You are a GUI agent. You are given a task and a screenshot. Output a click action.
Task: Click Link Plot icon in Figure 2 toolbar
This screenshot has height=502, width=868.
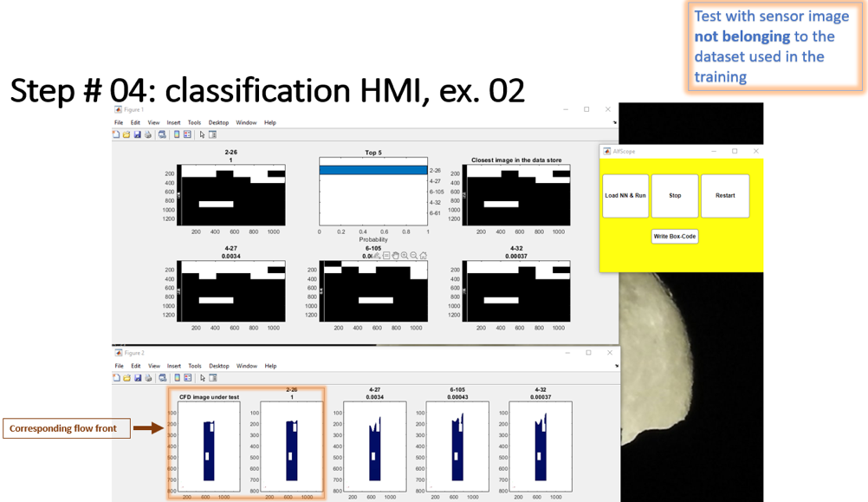163,378
